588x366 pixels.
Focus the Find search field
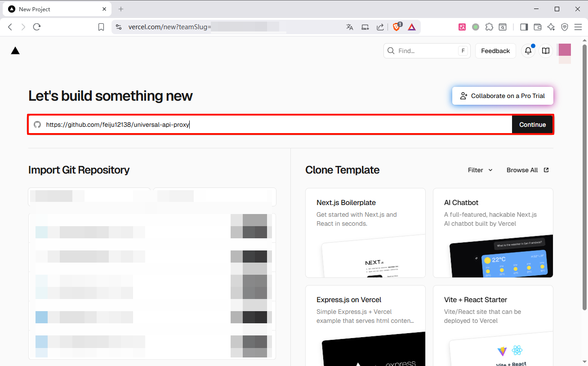click(426, 51)
